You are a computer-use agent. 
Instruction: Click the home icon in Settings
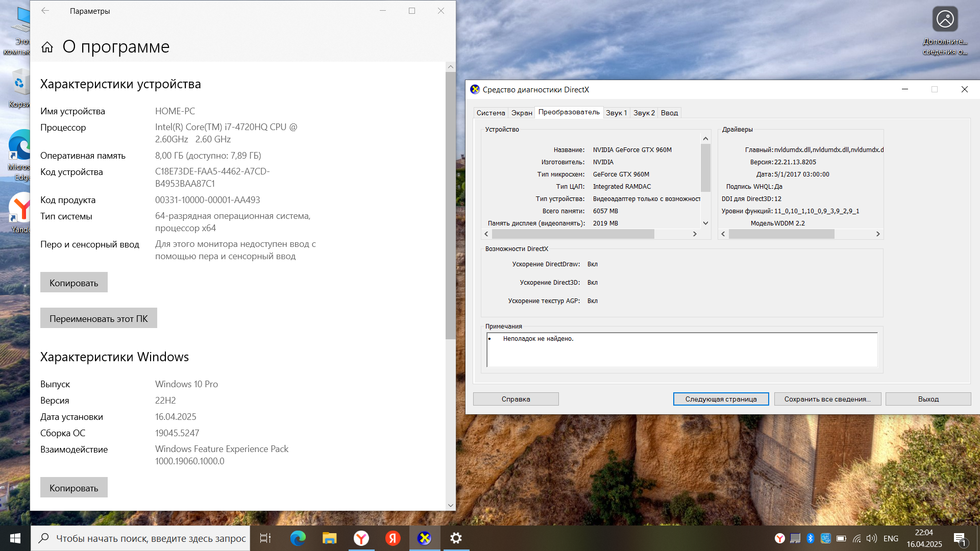point(47,47)
